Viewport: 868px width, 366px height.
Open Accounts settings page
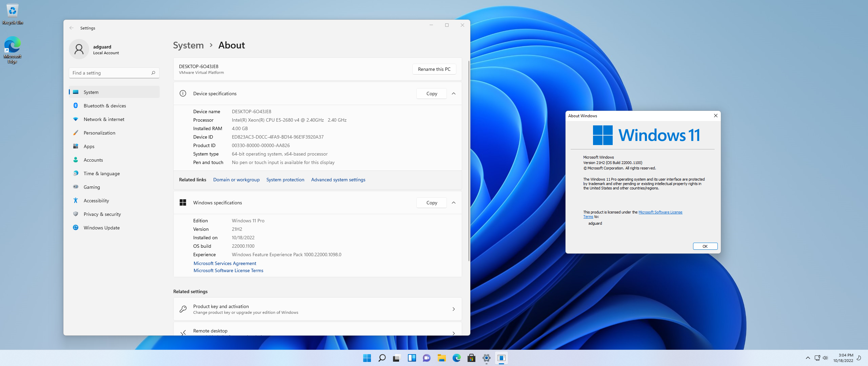coord(114,160)
